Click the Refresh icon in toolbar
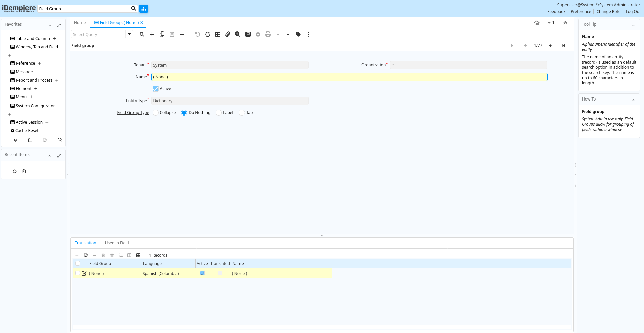The height and width of the screenshot is (333, 644). point(208,34)
